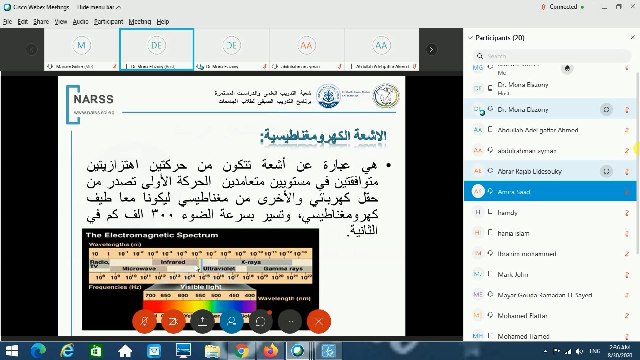The width and height of the screenshot is (640, 360).
Task: Close the Participants panel with the X
Action: (x=633, y=37)
